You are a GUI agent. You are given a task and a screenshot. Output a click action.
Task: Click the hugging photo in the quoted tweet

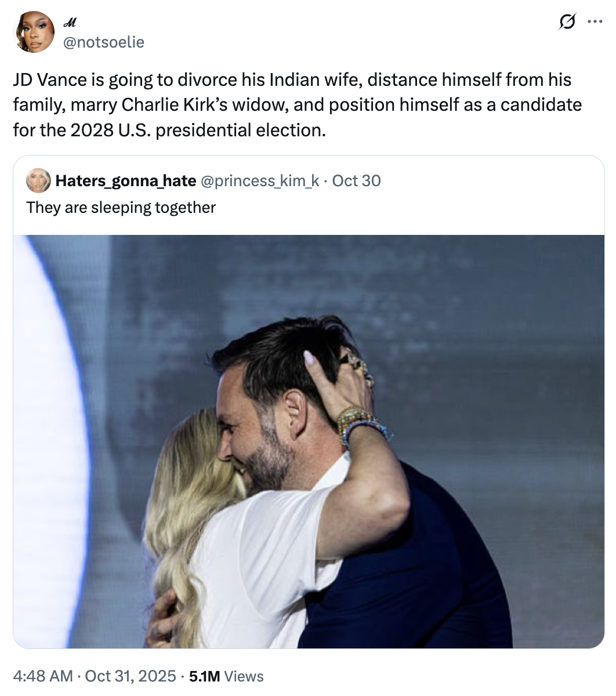[307, 441]
